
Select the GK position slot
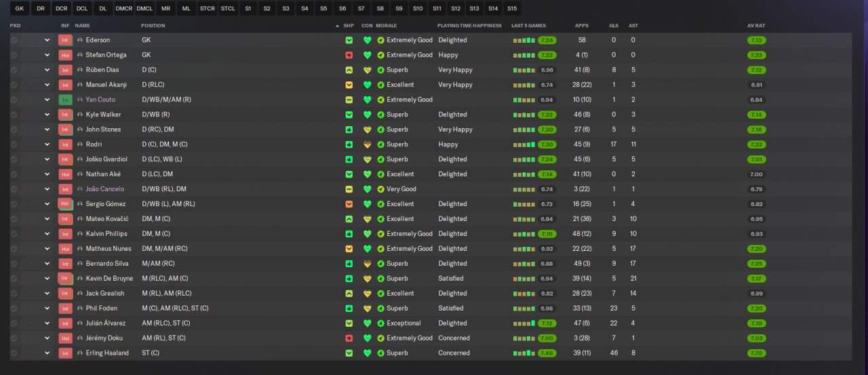coord(20,8)
